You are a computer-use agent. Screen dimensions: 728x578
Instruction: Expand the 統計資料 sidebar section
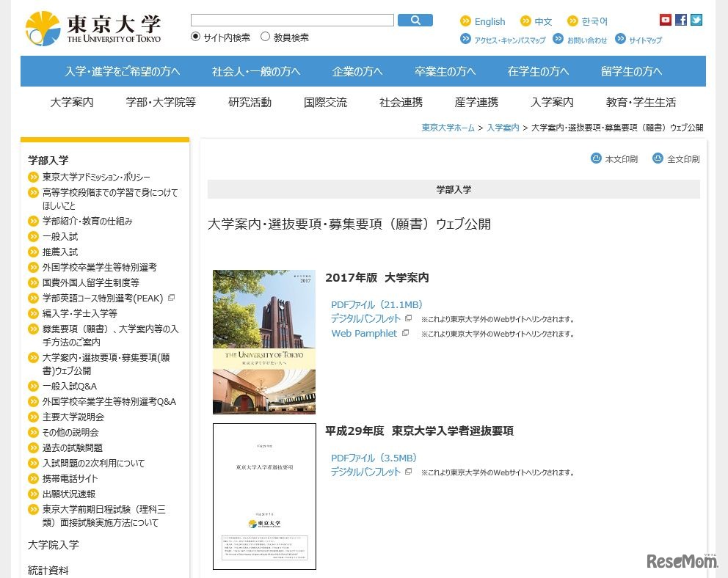(x=48, y=568)
